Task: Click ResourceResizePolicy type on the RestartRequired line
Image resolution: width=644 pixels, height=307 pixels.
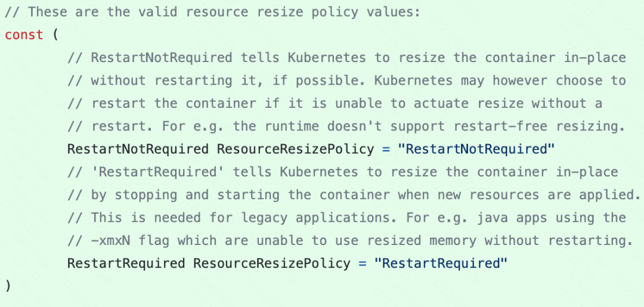Action: 271,263
